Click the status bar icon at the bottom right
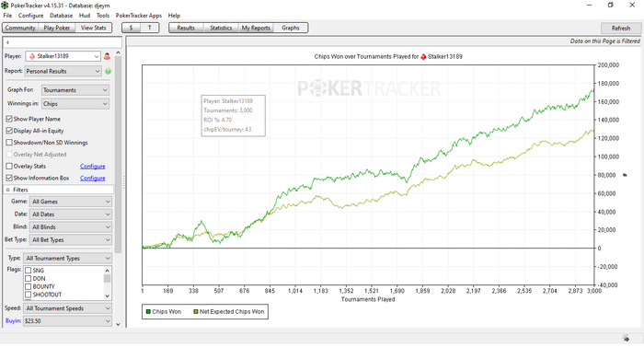 626,339
